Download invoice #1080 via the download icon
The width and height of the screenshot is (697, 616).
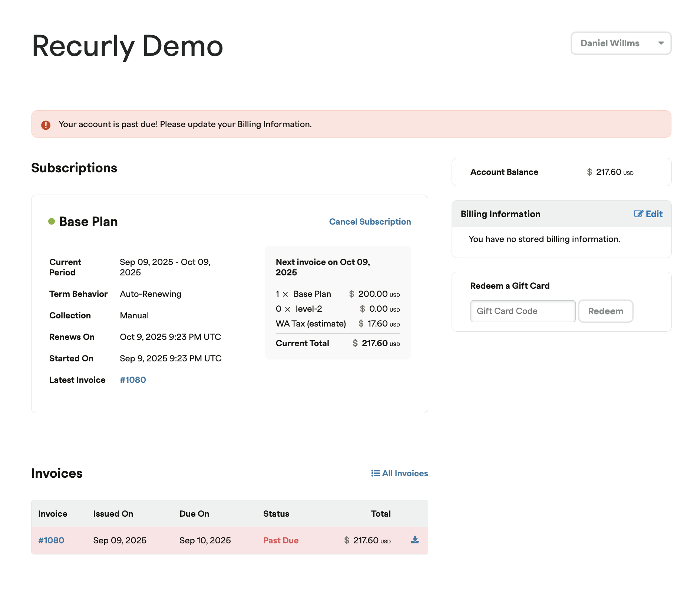click(415, 540)
